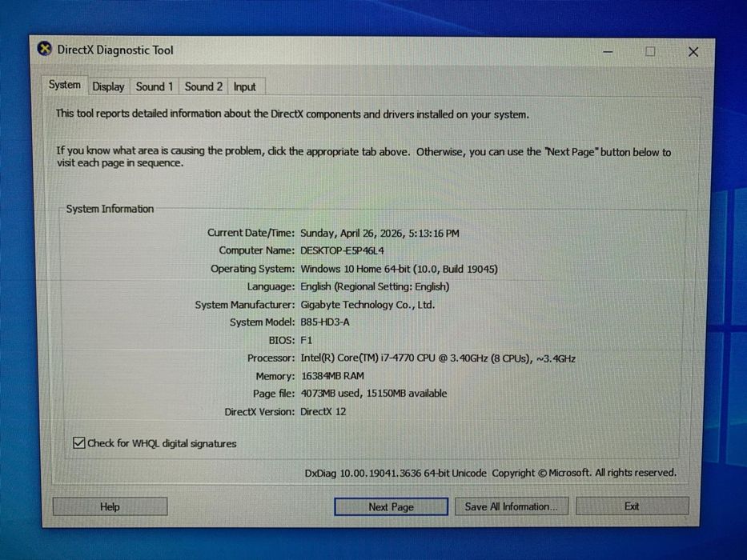Click the Sunday, April 26, 2026 date value
This screenshot has height=560, width=747.
pos(380,234)
